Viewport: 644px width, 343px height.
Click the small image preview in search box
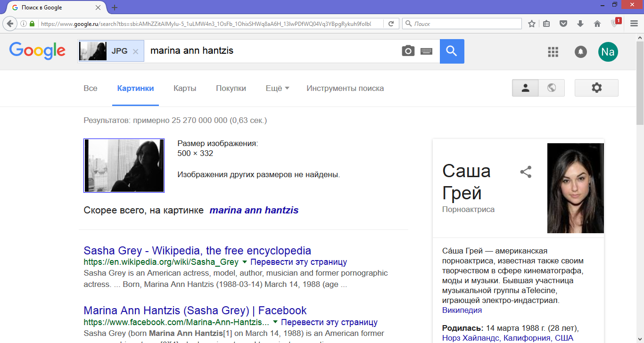(93, 51)
